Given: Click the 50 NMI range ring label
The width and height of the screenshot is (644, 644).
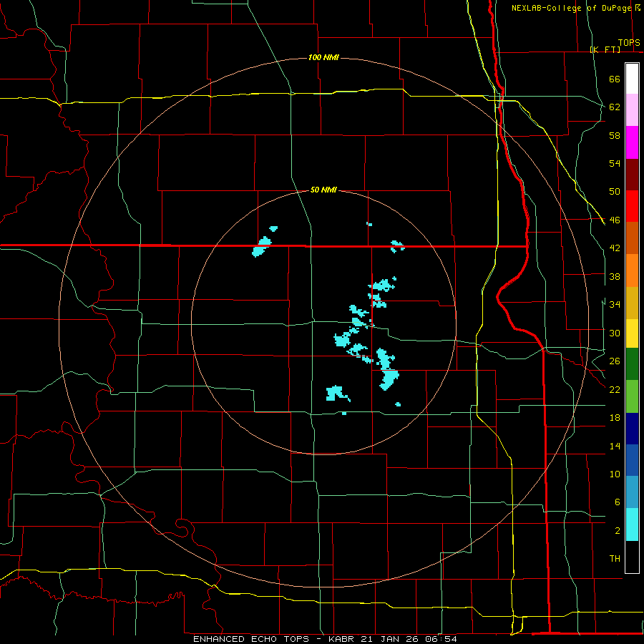Looking at the screenshot, I should tap(323, 190).
